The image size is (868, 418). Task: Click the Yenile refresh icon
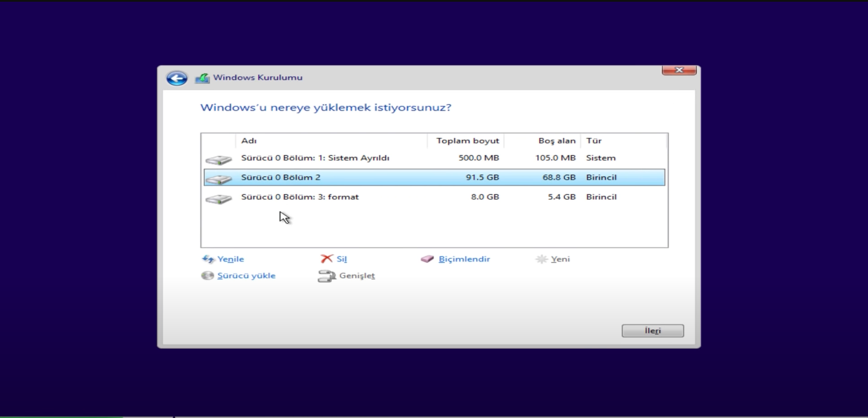pos(208,259)
